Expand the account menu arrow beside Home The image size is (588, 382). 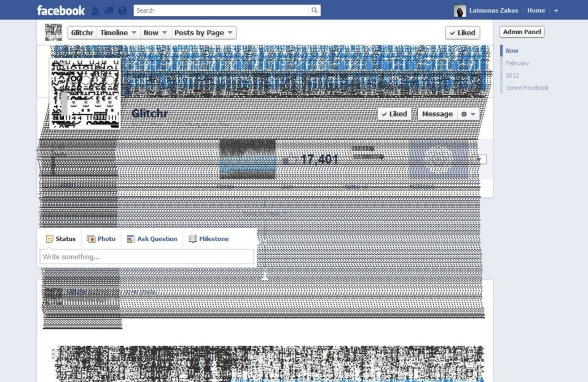coord(556,11)
